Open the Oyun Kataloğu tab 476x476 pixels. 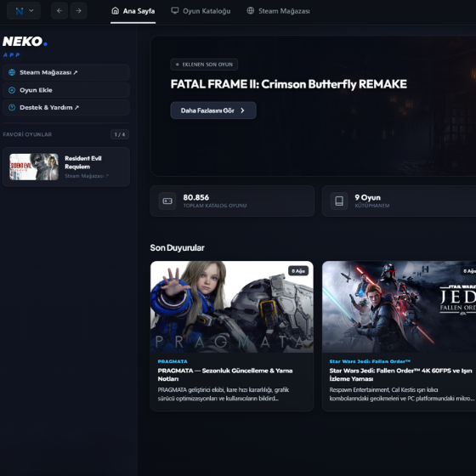click(201, 11)
